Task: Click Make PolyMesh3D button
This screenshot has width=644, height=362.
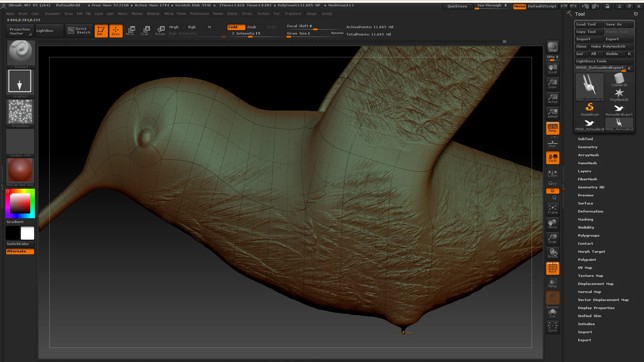Action: click(611, 46)
